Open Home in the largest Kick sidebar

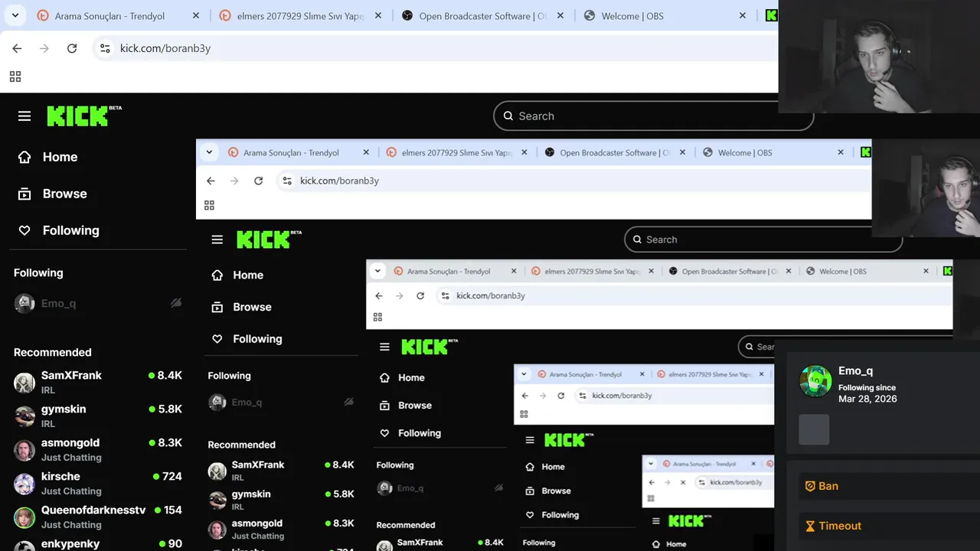[47, 157]
